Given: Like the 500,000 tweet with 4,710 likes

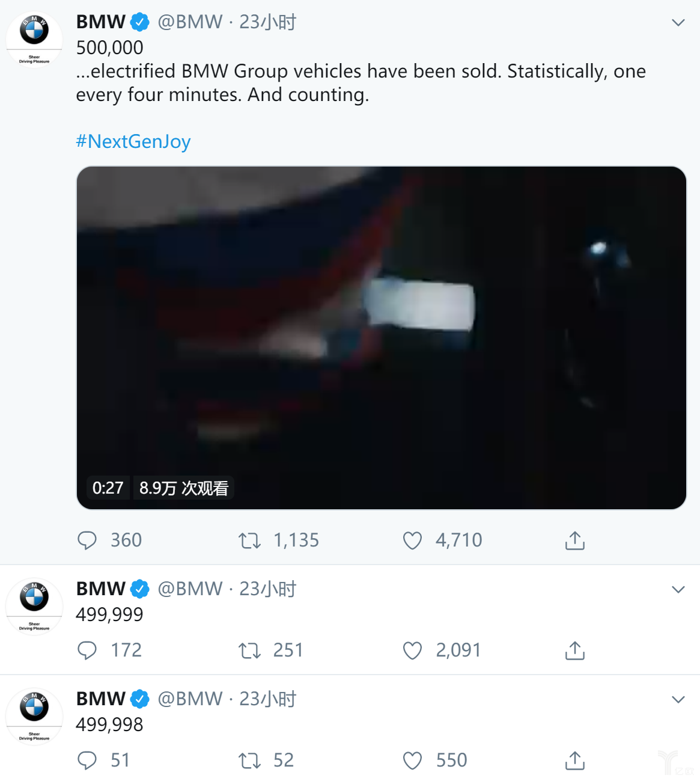Looking at the screenshot, I should coord(412,541).
